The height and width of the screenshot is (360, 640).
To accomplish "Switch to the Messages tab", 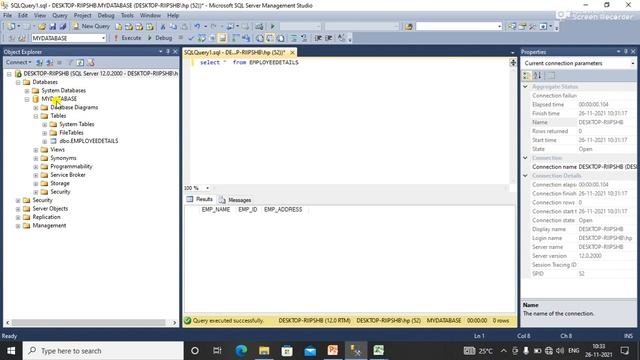I will 235,200.
